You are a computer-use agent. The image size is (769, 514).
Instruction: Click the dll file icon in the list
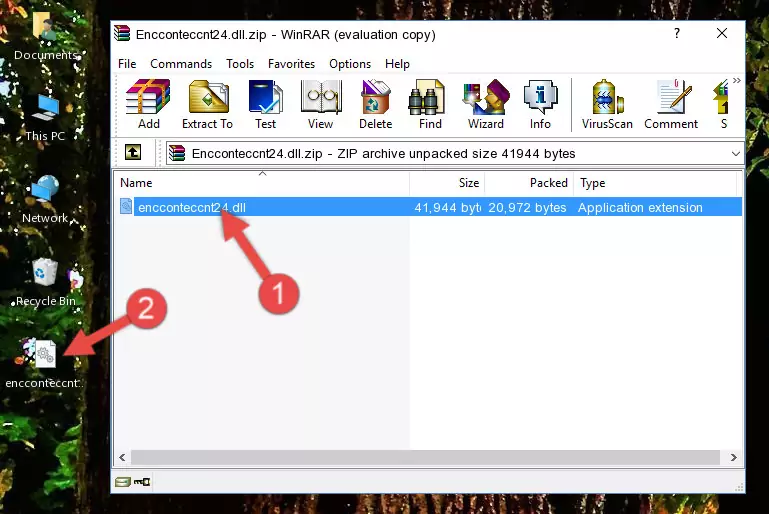click(x=126, y=206)
